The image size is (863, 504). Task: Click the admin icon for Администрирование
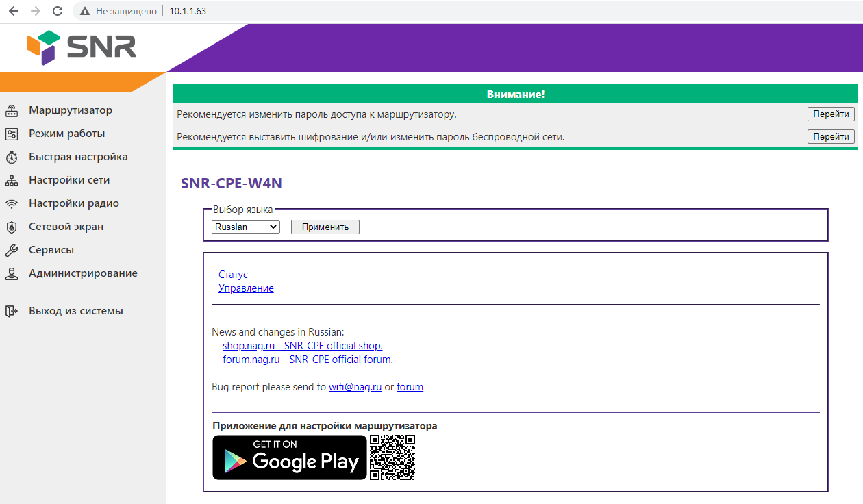(11, 274)
